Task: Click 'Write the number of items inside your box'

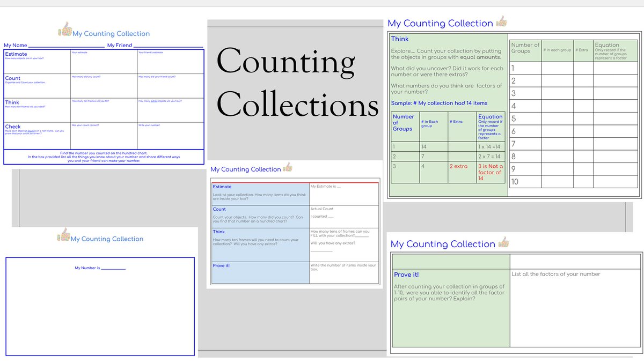Action: point(343,267)
